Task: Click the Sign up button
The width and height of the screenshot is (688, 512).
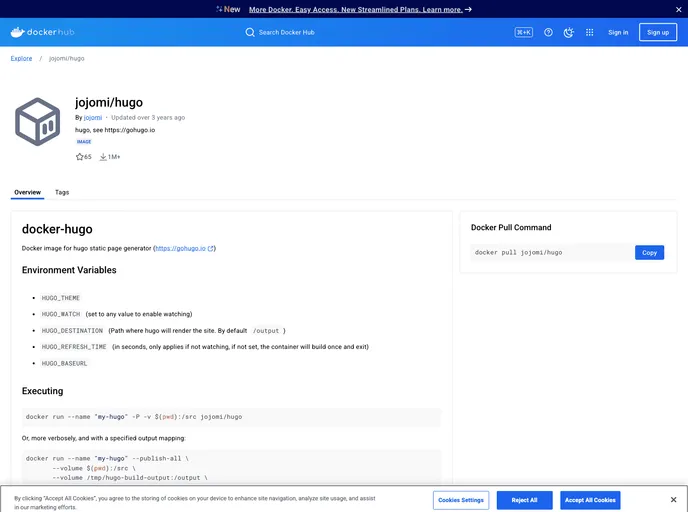Action: point(658,32)
